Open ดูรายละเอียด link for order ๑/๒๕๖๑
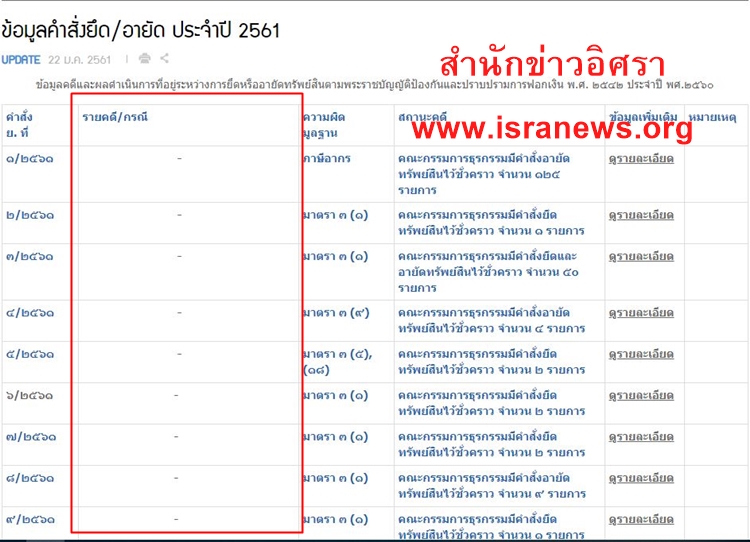Image resolution: width=750 pixels, height=542 pixels. tap(641, 158)
